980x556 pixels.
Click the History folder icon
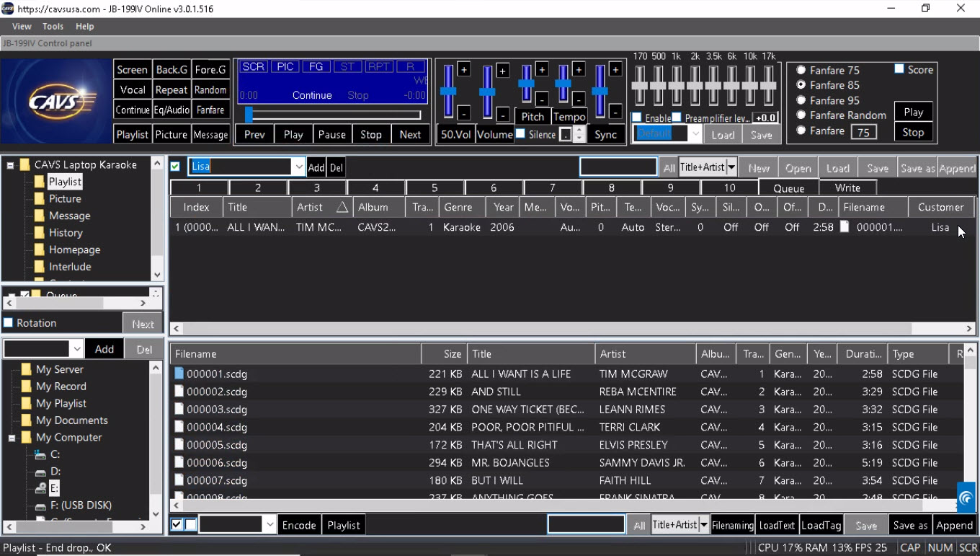point(40,233)
